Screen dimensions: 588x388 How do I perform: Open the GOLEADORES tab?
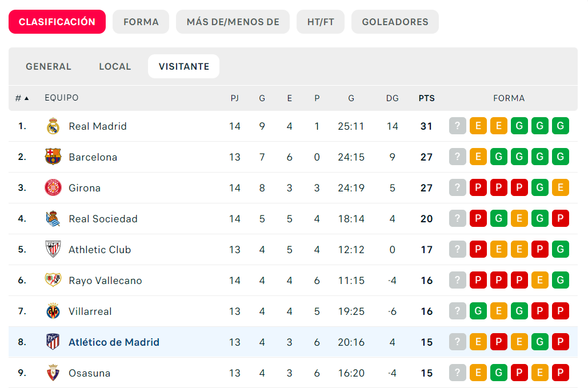point(395,22)
